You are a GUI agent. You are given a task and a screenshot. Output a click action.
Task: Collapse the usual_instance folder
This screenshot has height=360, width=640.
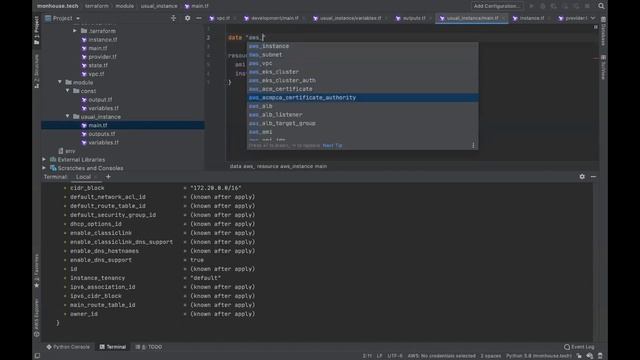(67, 116)
